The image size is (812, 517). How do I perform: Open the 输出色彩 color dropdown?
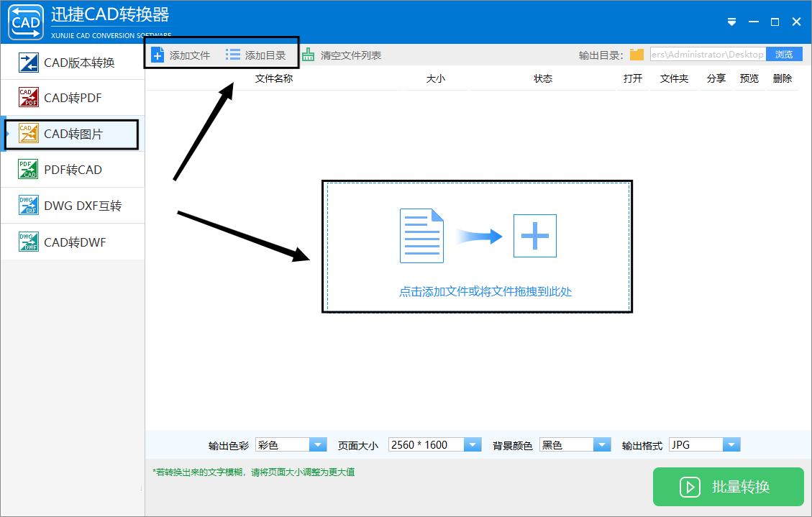coord(319,444)
